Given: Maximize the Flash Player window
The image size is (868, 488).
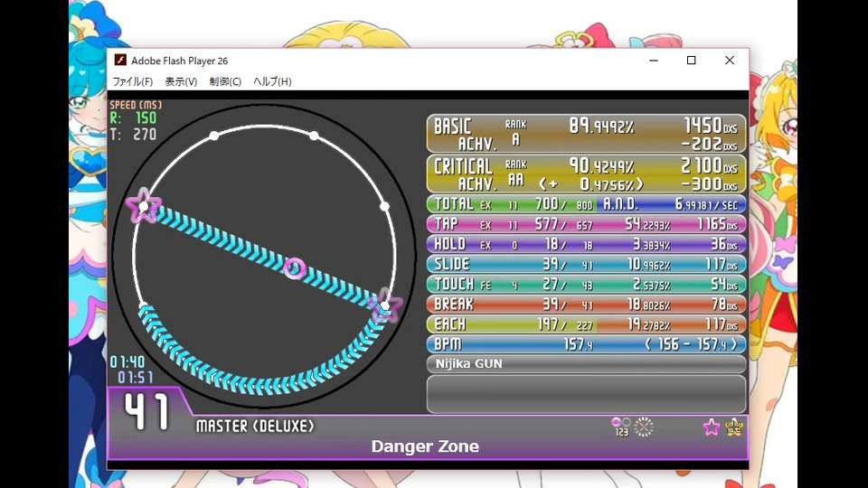Looking at the screenshot, I should coord(692,61).
